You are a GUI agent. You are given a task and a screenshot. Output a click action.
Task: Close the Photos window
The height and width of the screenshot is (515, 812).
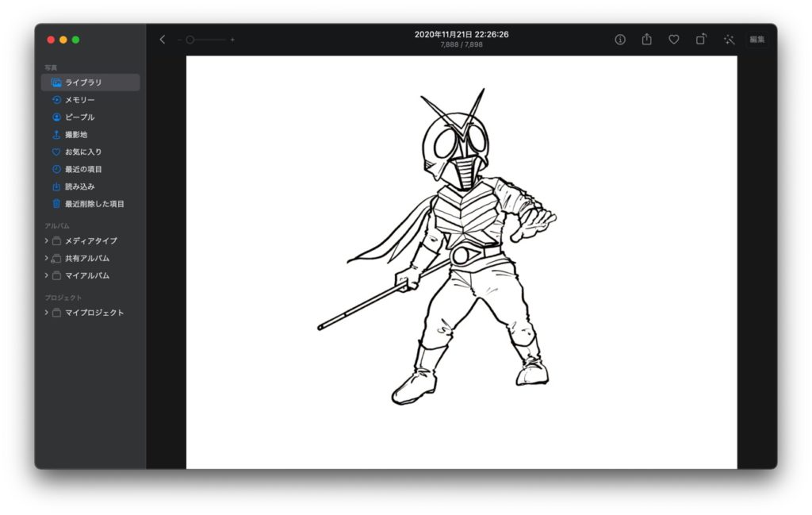click(x=51, y=40)
